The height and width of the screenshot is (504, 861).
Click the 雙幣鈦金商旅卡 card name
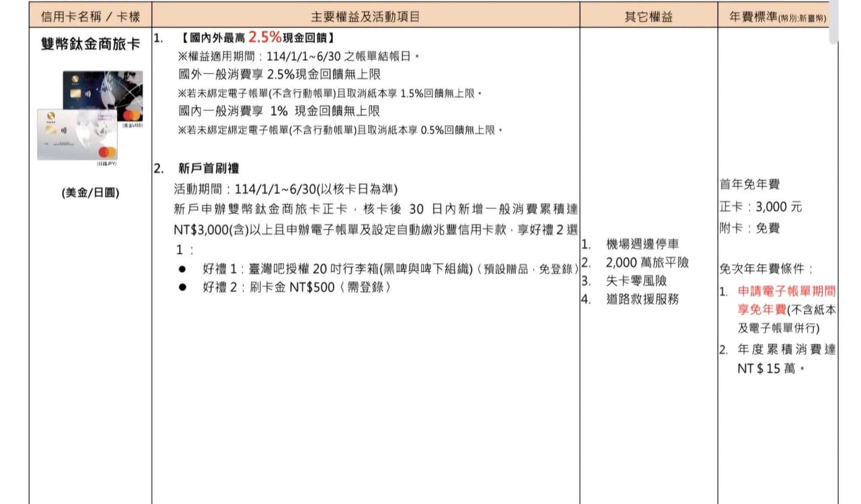point(90,44)
